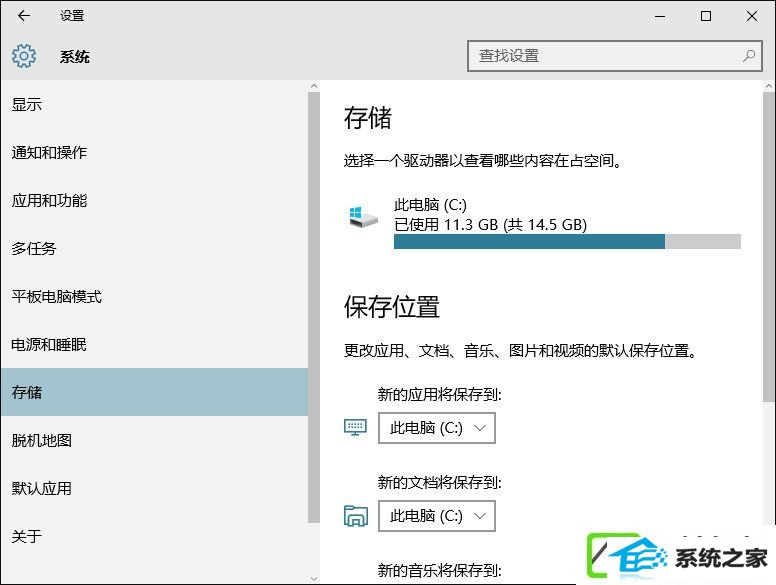Click the C: drive Windows icon
This screenshot has width=776, height=585.
click(x=363, y=217)
